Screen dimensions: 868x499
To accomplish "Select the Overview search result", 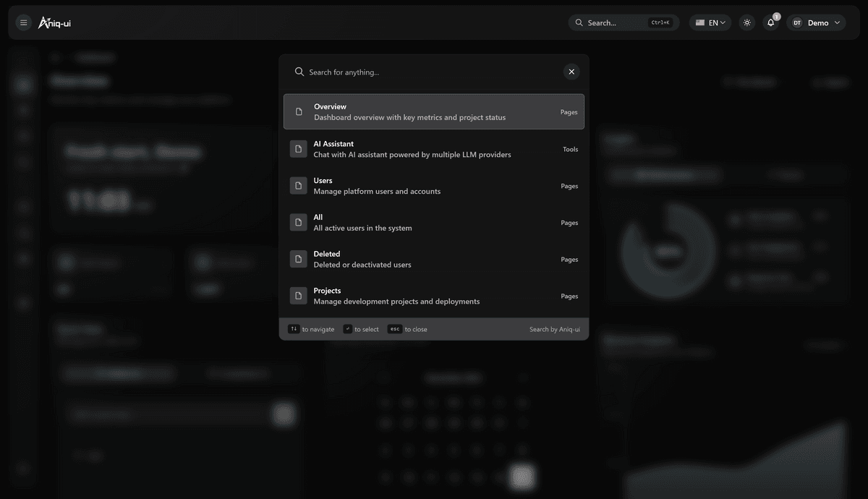I will (x=434, y=112).
